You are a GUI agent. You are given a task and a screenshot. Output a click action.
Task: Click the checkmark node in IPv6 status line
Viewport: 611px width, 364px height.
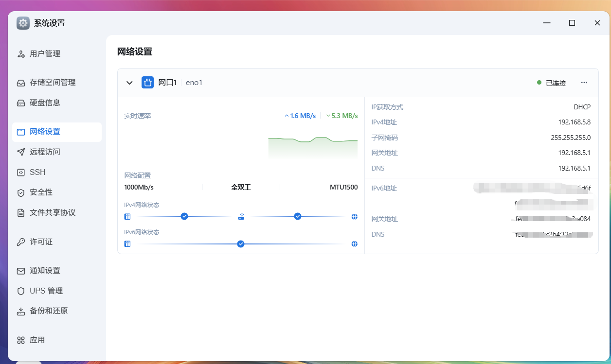click(241, 244)
